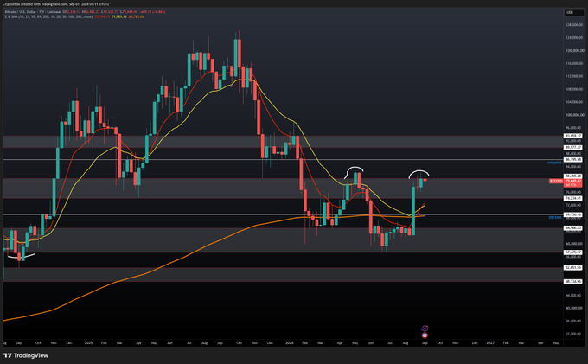
Task: Click the 2025 label on the time axis
Action: tap(88, 343)
